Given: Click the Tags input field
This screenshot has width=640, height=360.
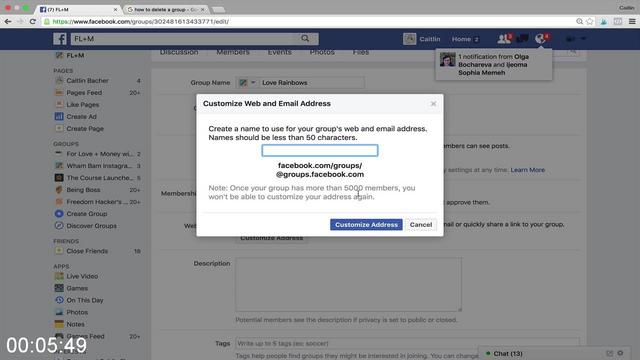Looking at the screenshot, I should pyautogui.click(x=407, y=343).
